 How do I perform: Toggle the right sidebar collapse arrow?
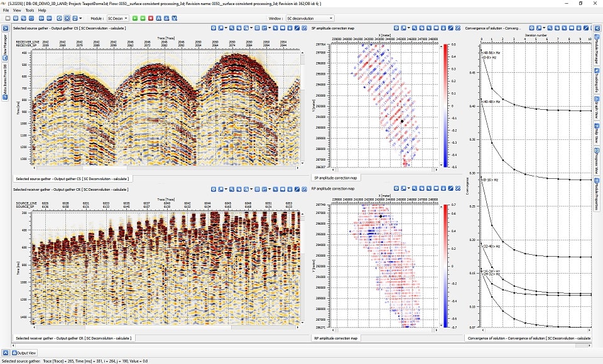tap(597, 28)
